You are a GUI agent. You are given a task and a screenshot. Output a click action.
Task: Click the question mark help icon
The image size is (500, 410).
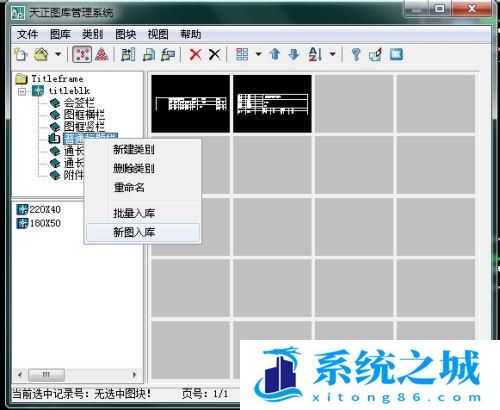pyautogui.click(x=356, y=54)
